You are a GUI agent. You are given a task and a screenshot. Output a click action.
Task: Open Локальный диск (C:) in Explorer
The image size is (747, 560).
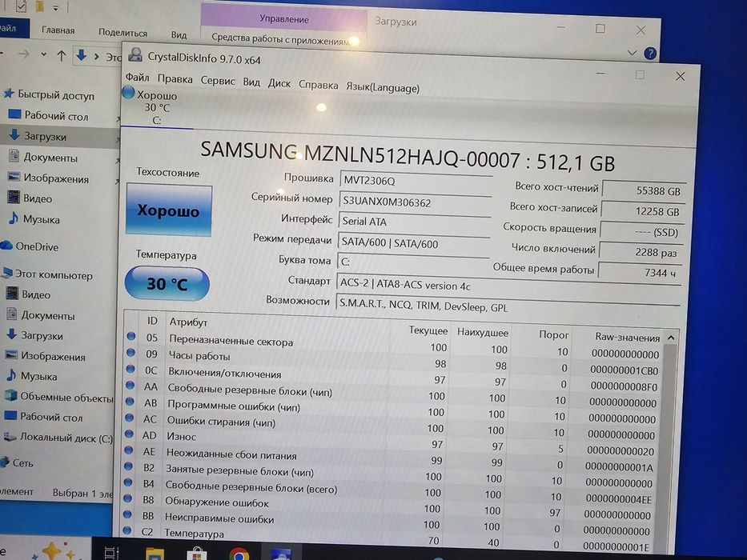pos(66,438)
